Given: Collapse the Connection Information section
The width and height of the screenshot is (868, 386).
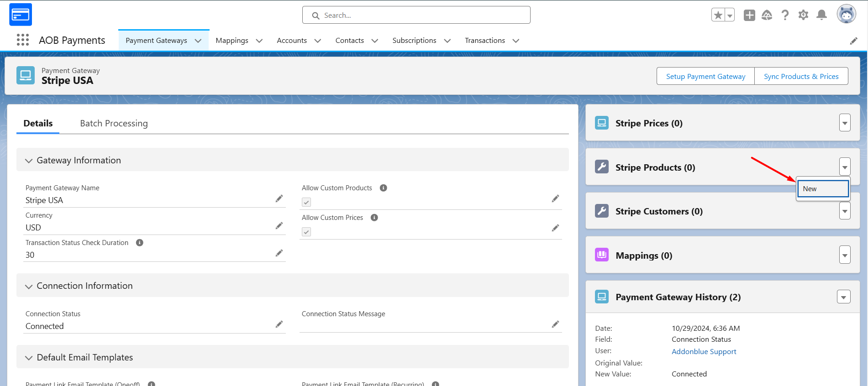Looking at the screenshot, I should [29, 286].
